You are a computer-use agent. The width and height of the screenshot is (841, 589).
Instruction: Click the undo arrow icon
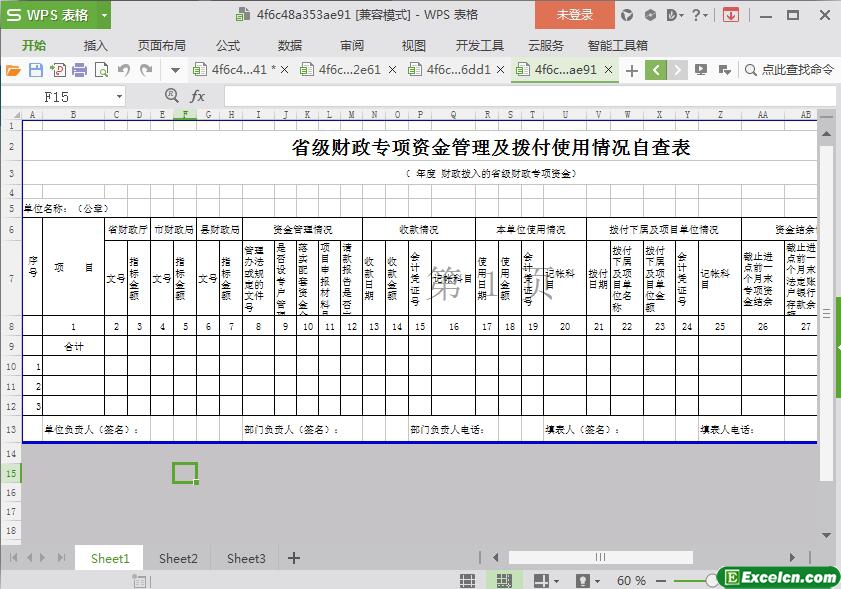click(x=124, y=70)
